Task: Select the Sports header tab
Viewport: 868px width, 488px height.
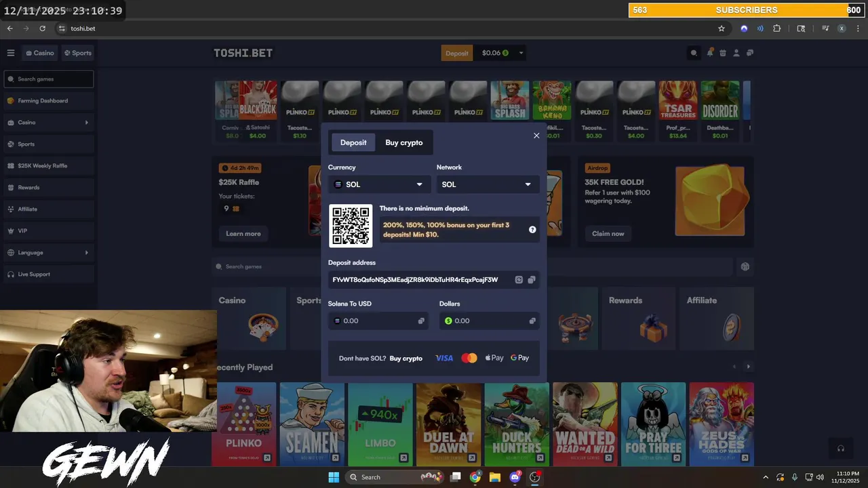Action: (77, 53)
